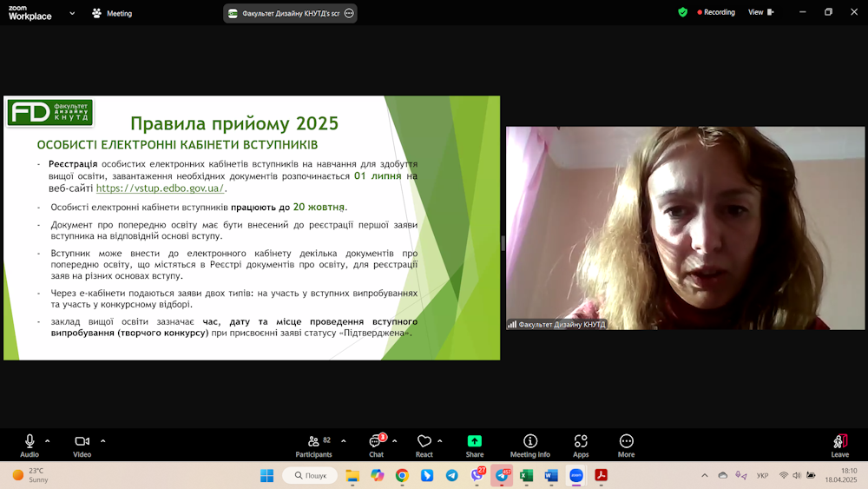Mute or unmute the Audio microphone
This screenshot has width=868, height=489.
click(x=30, y=446)
